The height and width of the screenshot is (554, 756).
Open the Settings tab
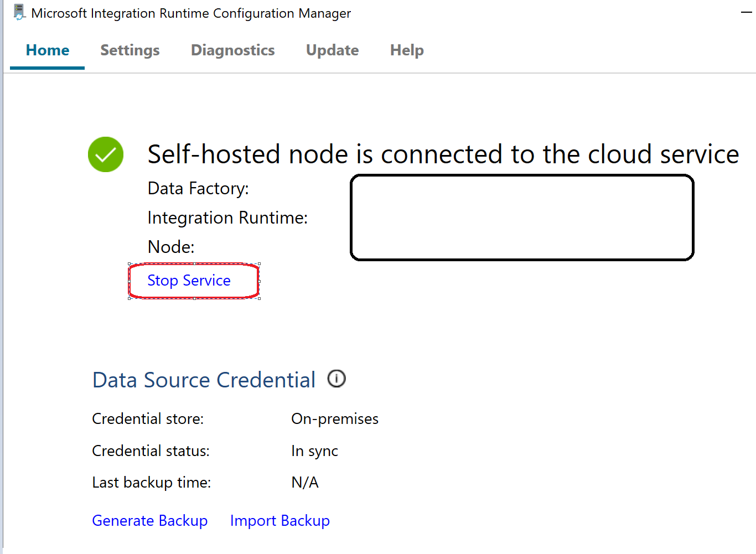(130, 50)
